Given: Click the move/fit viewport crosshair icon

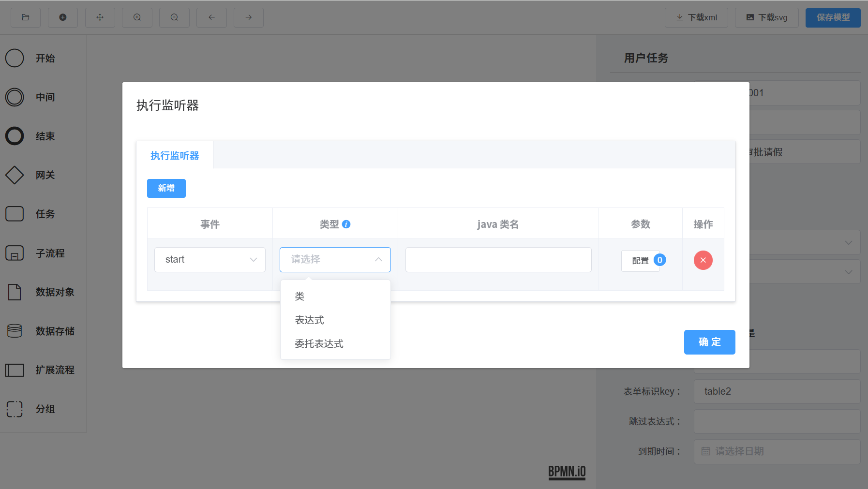Looking at the screenshot, I should (x=100, y=17).
